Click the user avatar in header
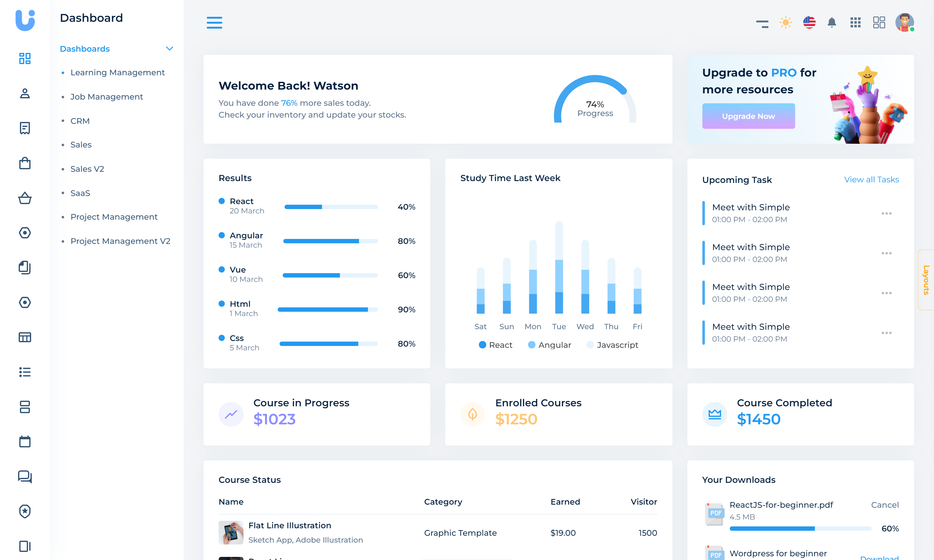Image resolution: width=934 pixels, height=560 pixels. pos(904,22)
